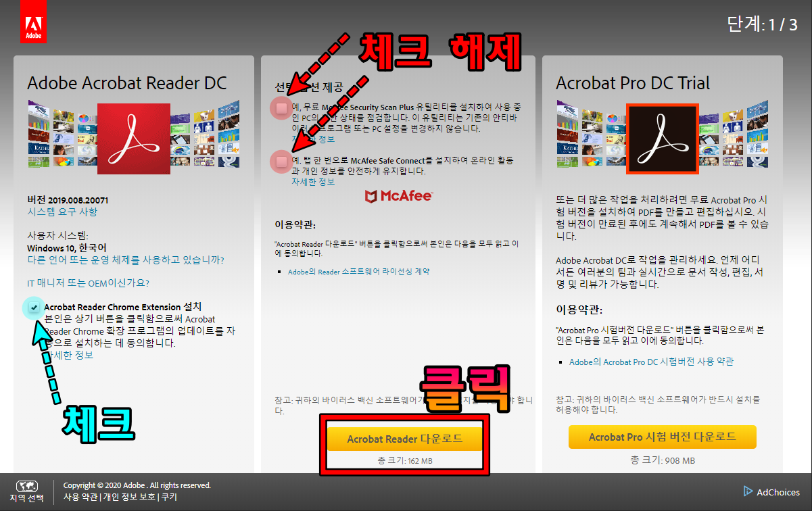Click the Adobe Acrobat Reader DC heading
This screenshot has width=812, height=511.
tap(127, 83)
